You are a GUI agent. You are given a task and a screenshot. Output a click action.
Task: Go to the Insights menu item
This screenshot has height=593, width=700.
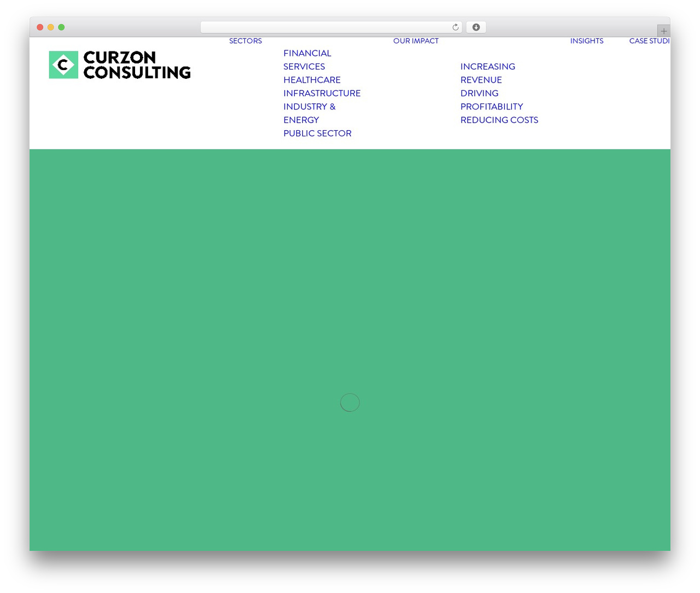tap(587, 41)
